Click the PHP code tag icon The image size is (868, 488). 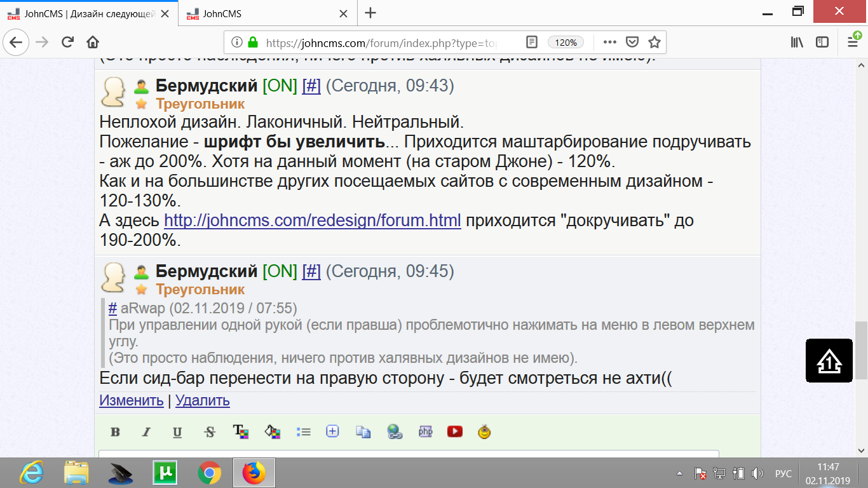coord(425,432)
